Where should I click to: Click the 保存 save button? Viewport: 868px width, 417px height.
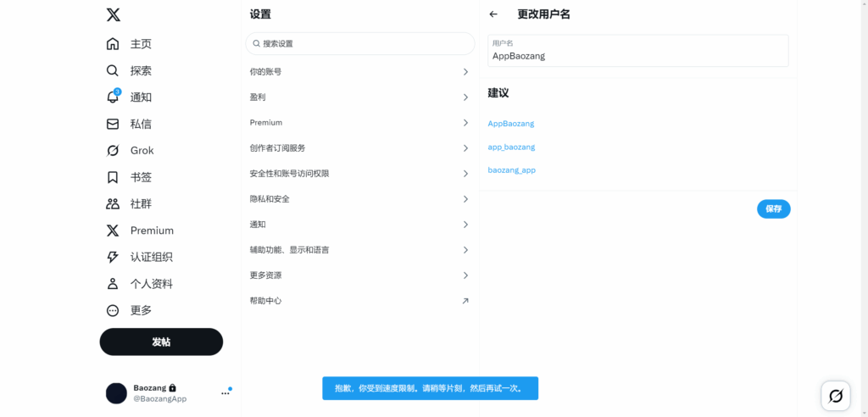(773, 208)
